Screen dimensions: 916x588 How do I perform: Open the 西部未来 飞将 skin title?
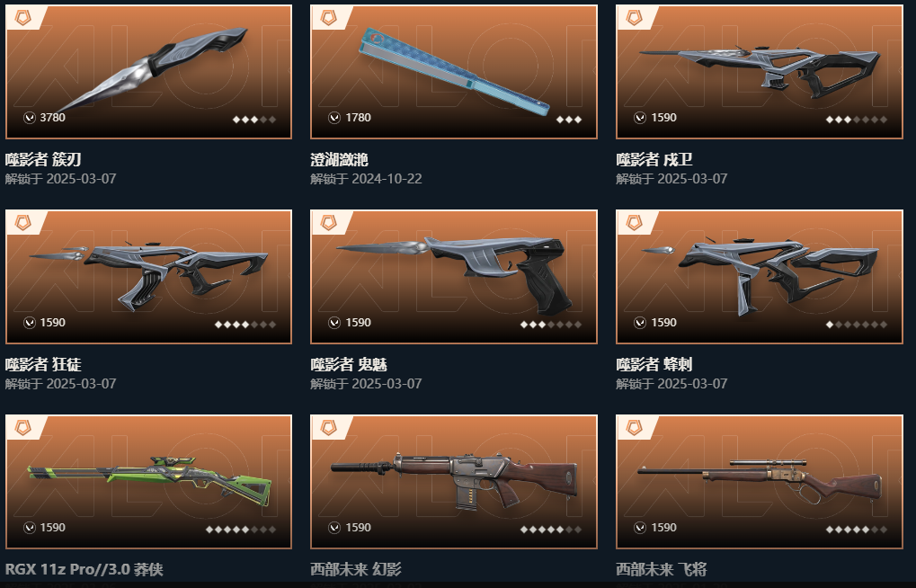pyautogui.click(x=662, y=569)
